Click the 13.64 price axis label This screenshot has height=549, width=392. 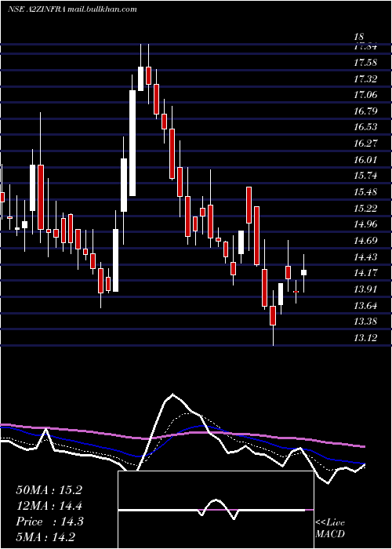[365, 306]
